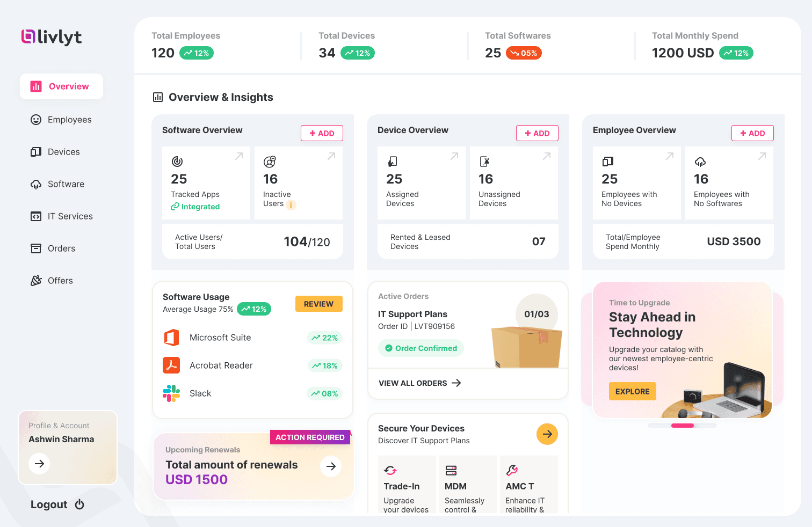Expand the Inactive Users card arrow
Viewport: 812px width, 527px height.
(331, 156)
